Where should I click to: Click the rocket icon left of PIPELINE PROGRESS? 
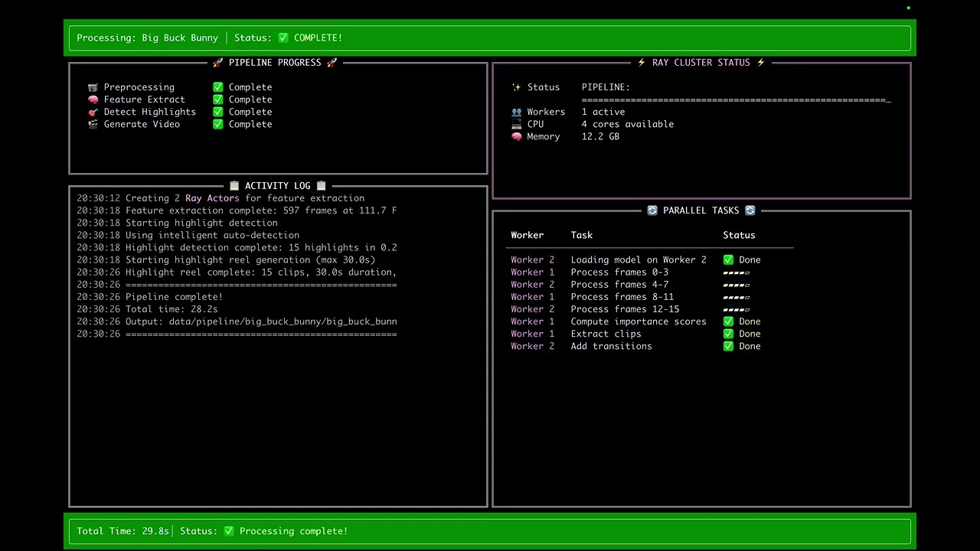coord(218,63)
